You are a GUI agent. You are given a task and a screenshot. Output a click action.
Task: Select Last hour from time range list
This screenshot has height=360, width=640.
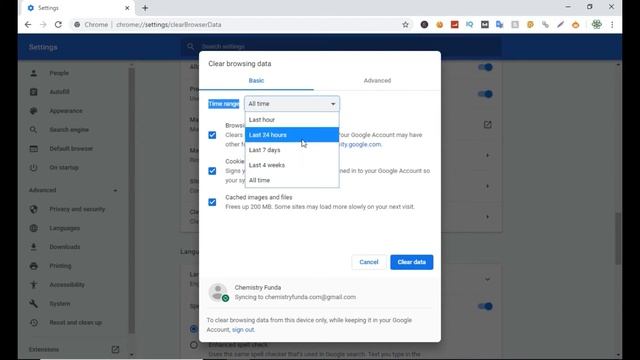pos(291,120)
